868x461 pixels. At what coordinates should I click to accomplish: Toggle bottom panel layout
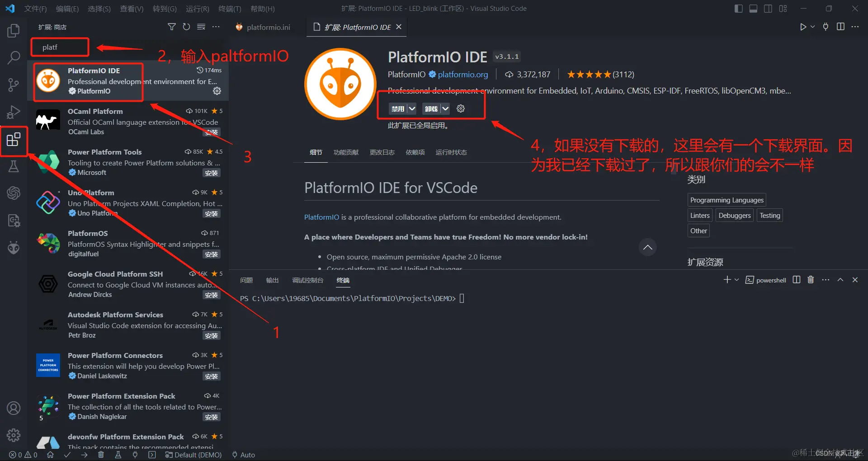coord(753,9)
